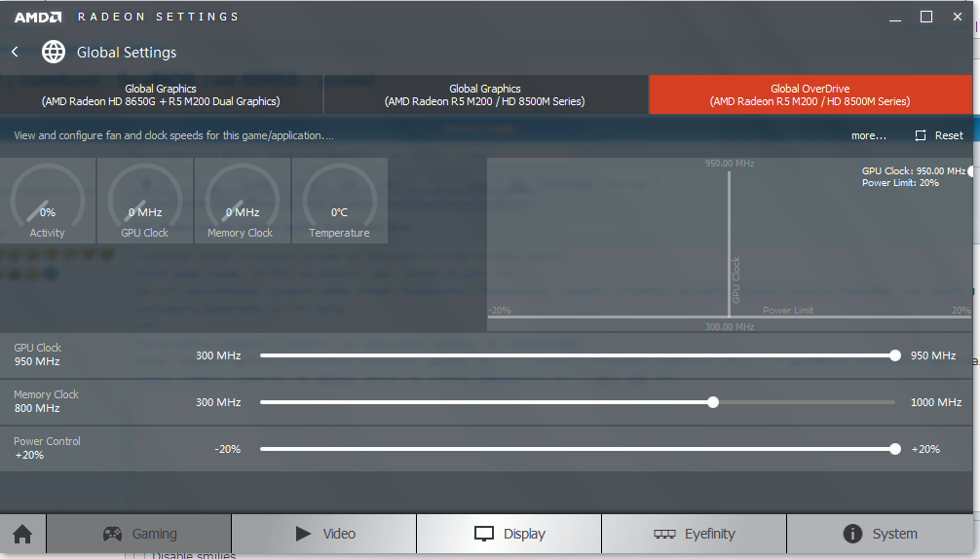The width and height of the screenshot is (980, 559).
Task: Click the Temperature gauge tile
Action: click(x=339, y=201)
